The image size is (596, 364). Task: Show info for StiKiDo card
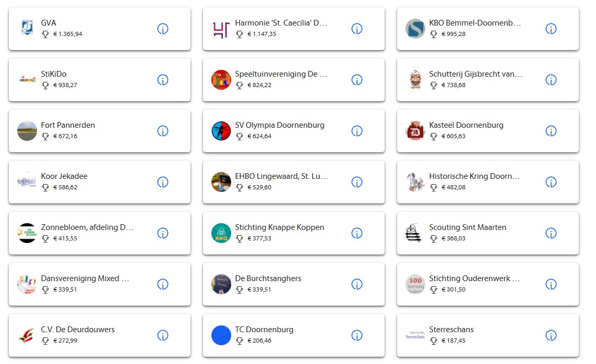(x=163, y=80)
